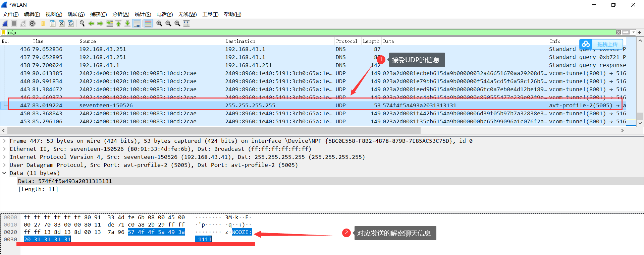Go back in packet history

[x=91, y=23]
